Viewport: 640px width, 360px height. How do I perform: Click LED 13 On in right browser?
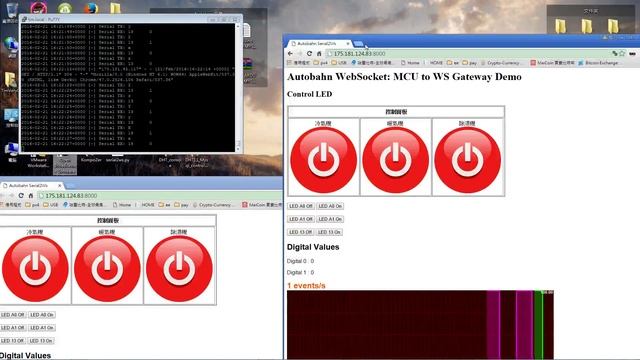tap(329, 232)
